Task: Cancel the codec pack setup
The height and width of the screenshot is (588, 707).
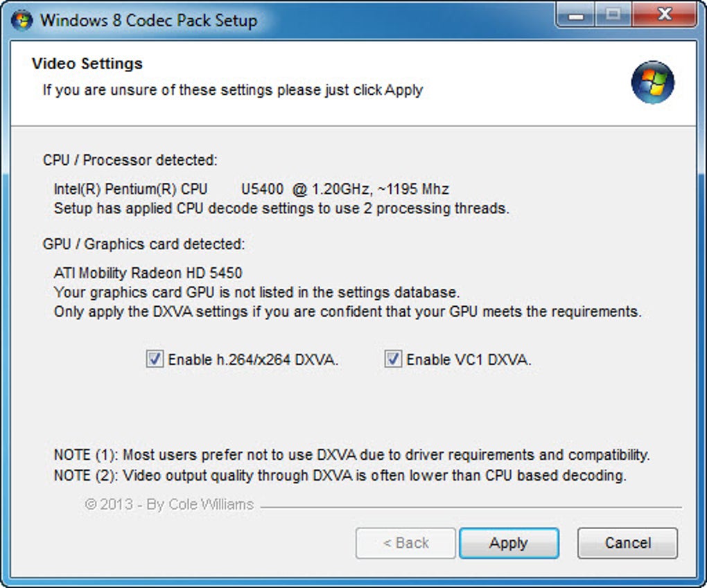Action: click(x=627, y=543)
